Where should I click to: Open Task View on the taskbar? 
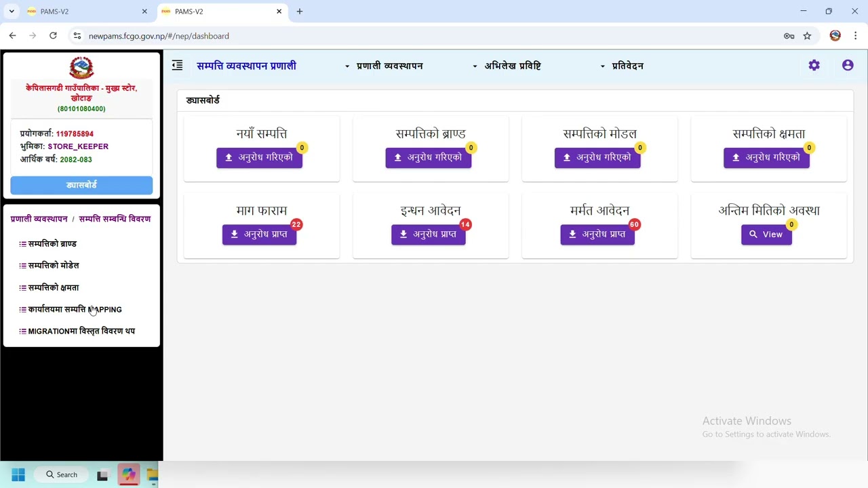102,475
